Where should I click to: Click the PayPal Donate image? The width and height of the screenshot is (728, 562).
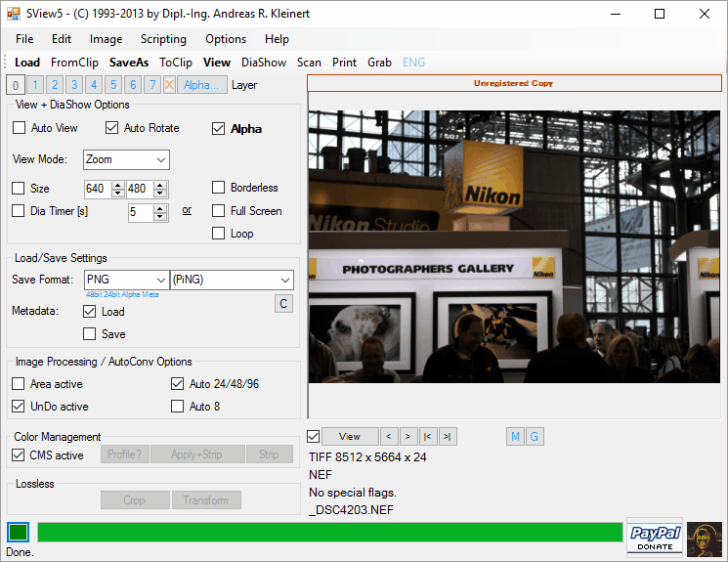pyautogui.click(x=655, y=538)
